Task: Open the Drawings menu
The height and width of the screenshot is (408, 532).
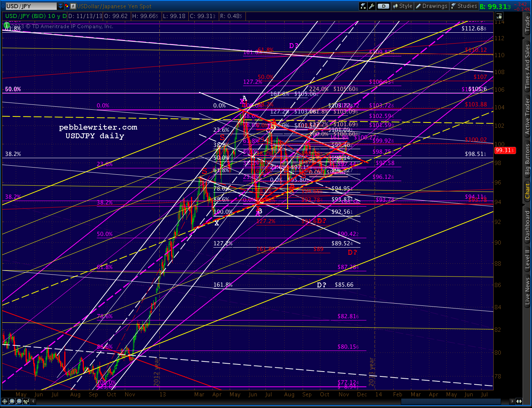Action: [x=431, y=6]
